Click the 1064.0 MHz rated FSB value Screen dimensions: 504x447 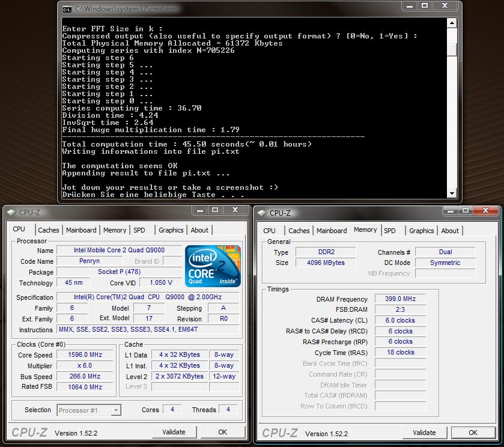point(85,387)
